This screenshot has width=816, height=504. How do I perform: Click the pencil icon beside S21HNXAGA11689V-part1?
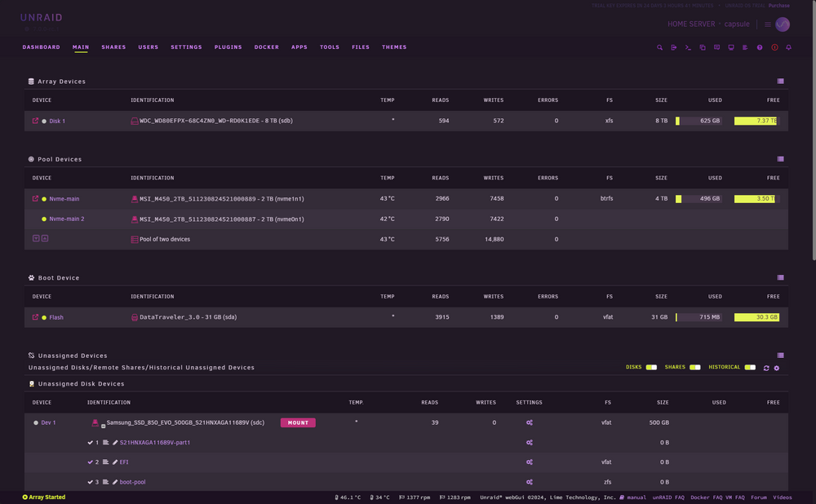[x=115, y=442]
